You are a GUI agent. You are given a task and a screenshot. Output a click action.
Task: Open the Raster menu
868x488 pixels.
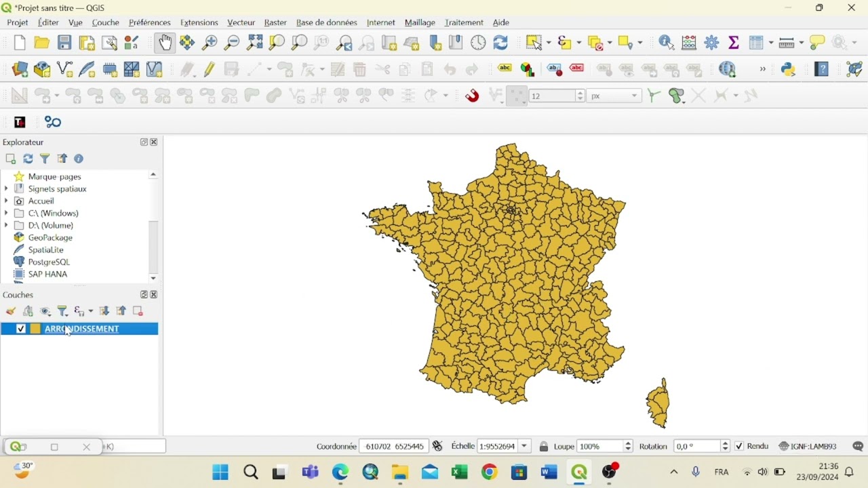pos(276,23)
